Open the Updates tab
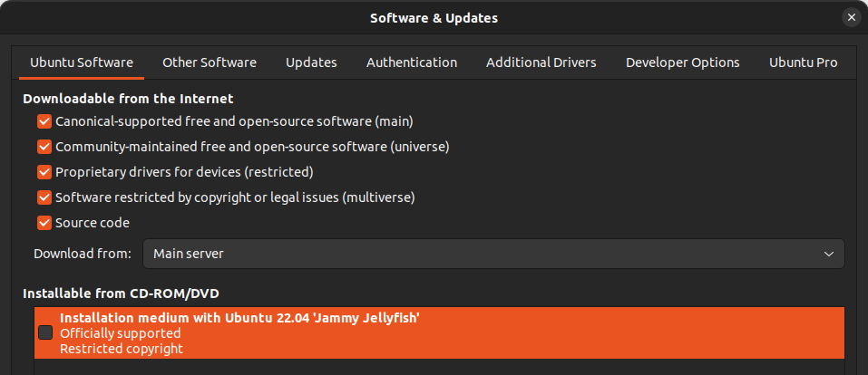Image resolution: width=868 pixels, height=375 pixels. (311, 62)
